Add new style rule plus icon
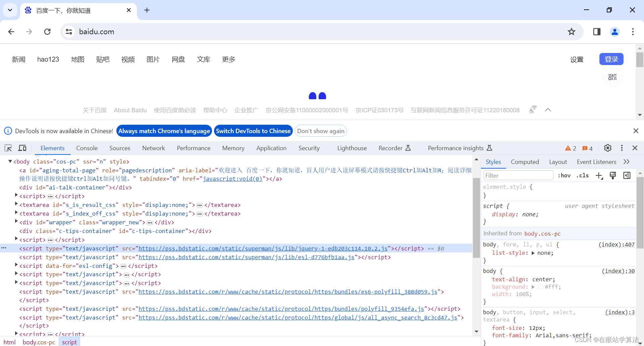 (599, 175)
